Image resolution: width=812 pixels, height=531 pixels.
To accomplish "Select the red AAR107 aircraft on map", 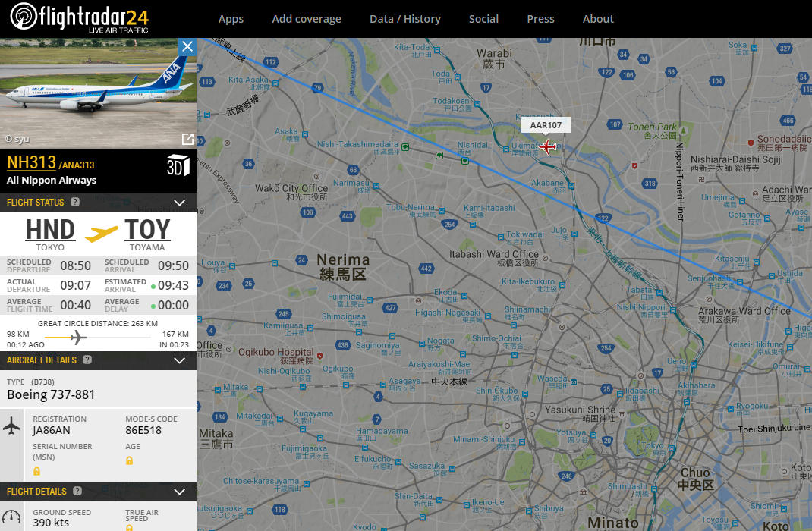I will (547, 147).
